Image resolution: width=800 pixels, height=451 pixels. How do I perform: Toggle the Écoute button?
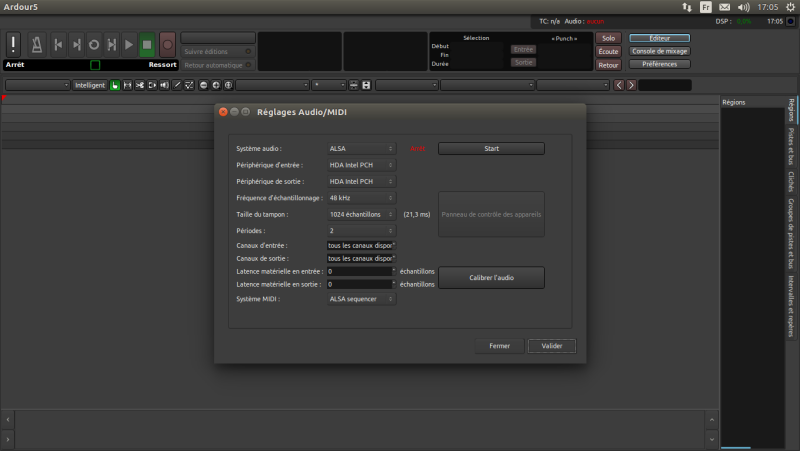608,51
